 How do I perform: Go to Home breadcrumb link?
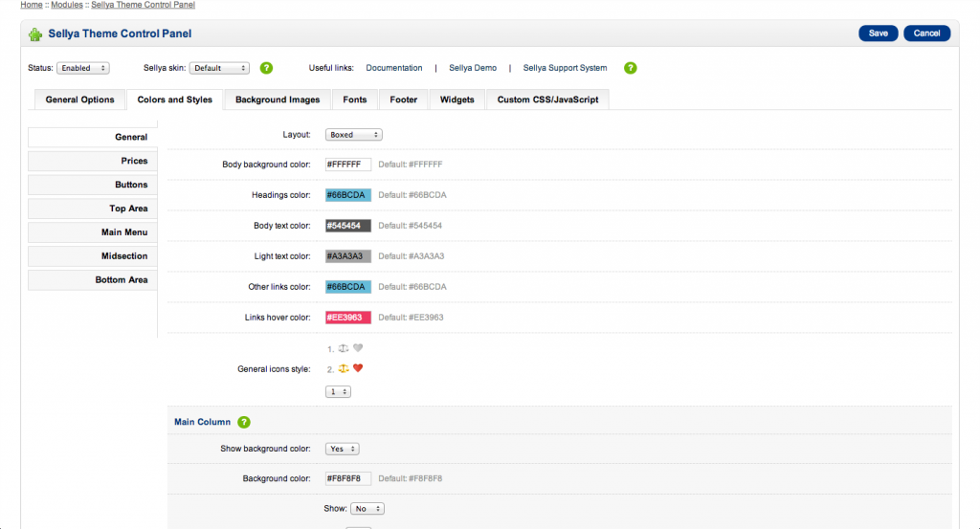coord(32,5)
